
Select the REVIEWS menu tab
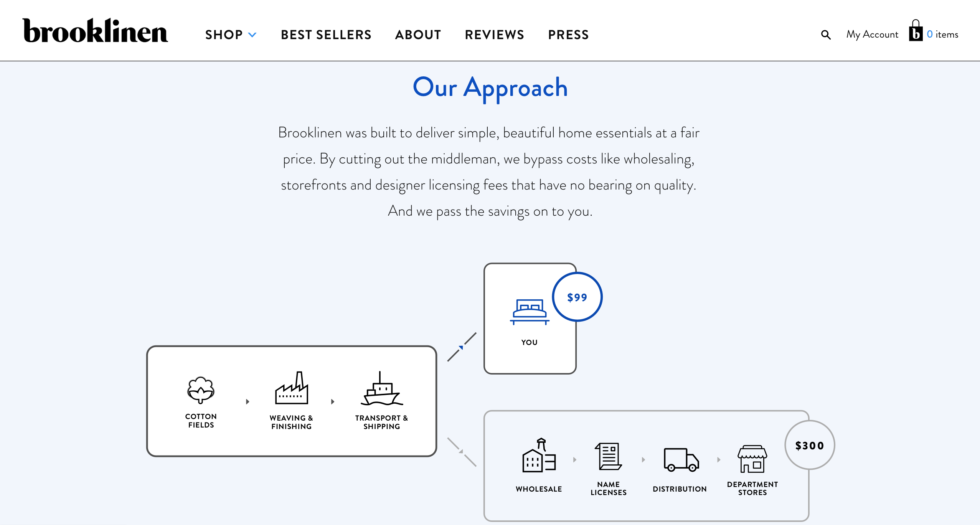[x=495, y=34]
